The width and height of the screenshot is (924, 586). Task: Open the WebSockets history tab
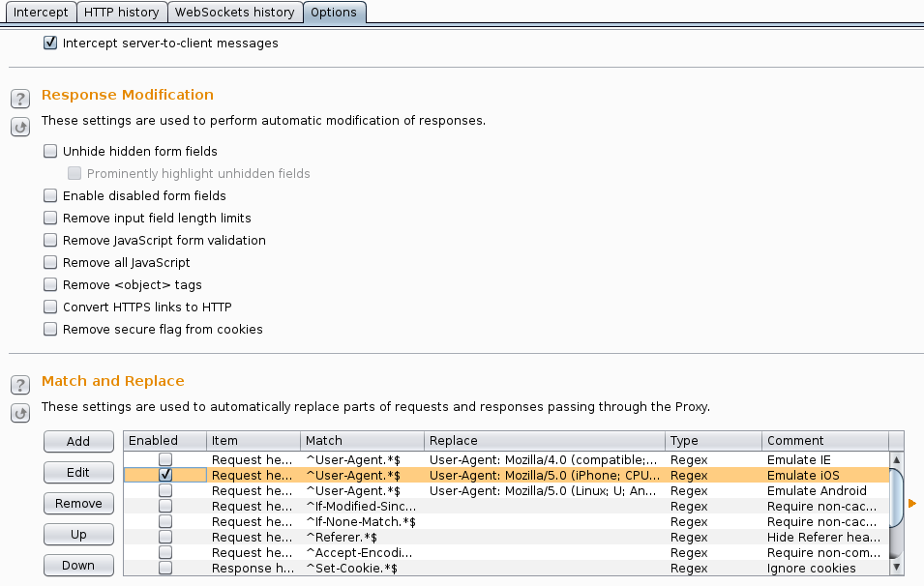[x=235, y=13]
